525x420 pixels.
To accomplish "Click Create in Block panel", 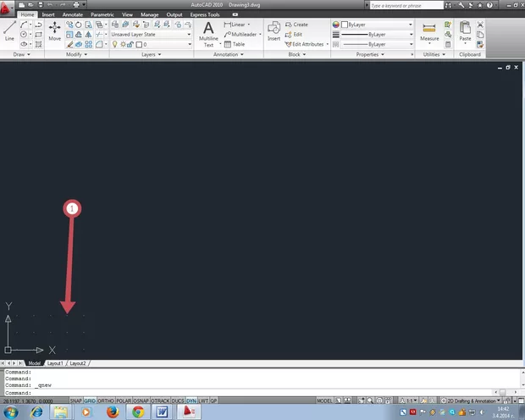I will click(x=296, y=25).
